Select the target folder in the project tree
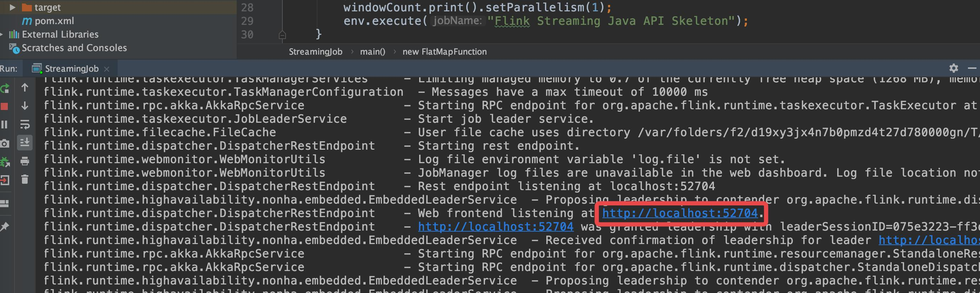980x293 pixels. click(47, 7)
